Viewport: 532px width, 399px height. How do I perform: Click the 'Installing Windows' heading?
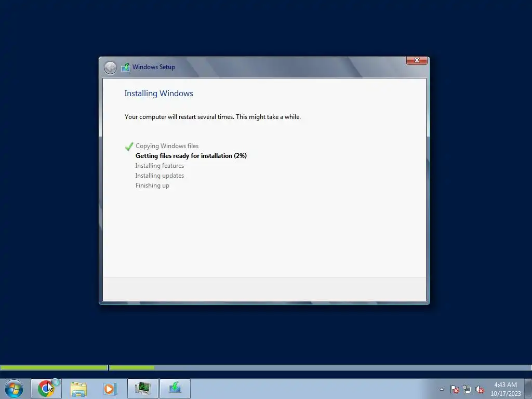pyautogui.click(x=159, y=94)
